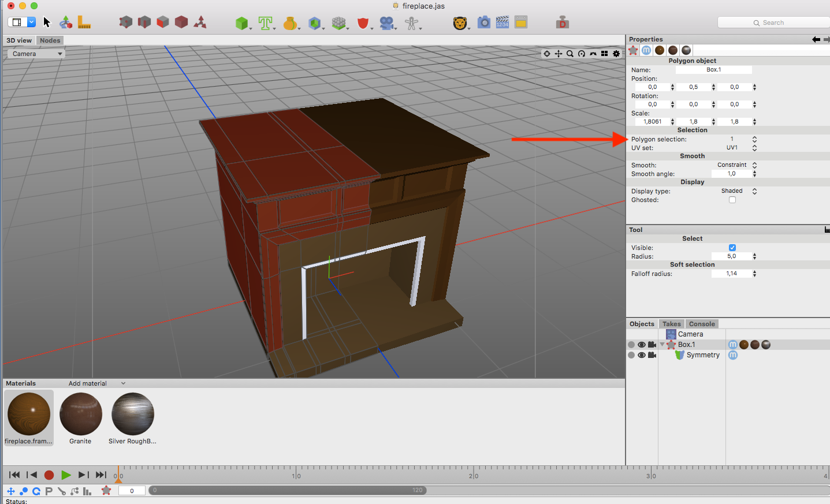The image size is (830, 504).
Task: Switch to polygon selection mode in toolbar
Action: tap(164, 21)
